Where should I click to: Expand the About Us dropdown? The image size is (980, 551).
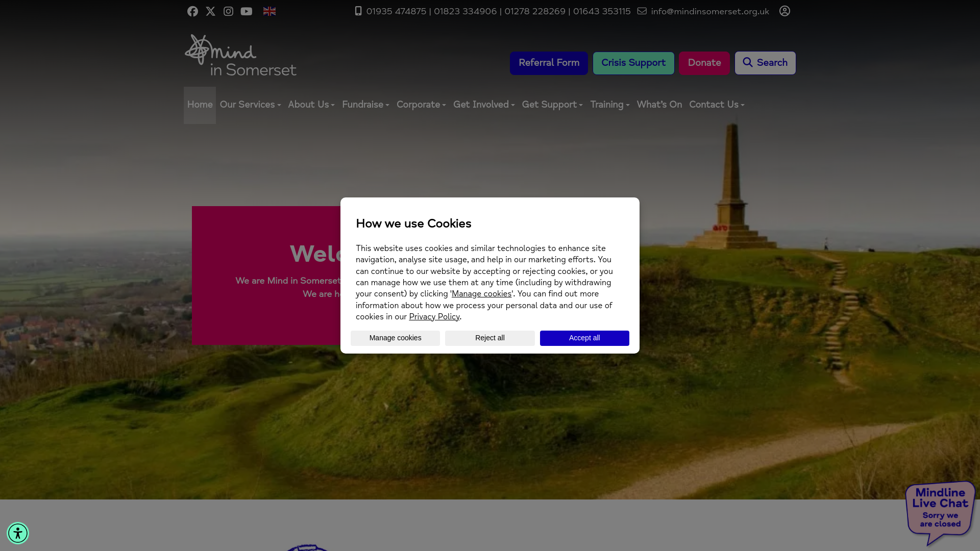(x=311, y=105)
